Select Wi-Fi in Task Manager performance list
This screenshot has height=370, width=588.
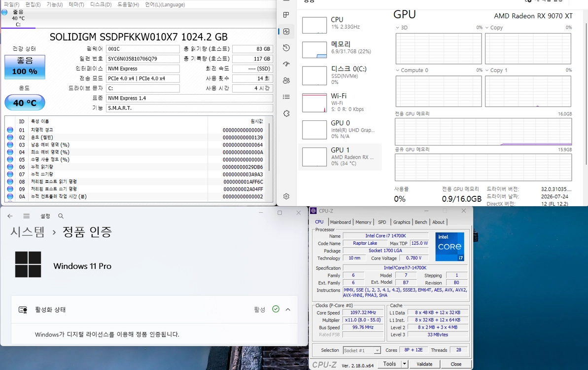tap(340, 102)
